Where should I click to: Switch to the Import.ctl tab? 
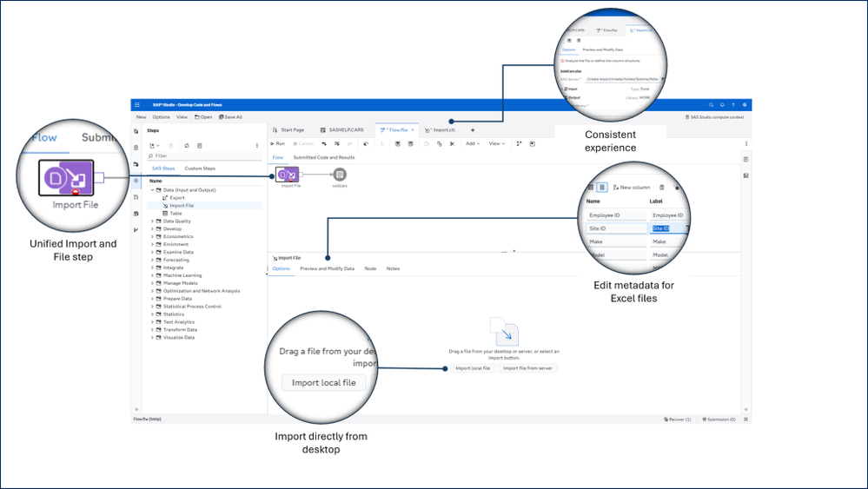(441, 130)
